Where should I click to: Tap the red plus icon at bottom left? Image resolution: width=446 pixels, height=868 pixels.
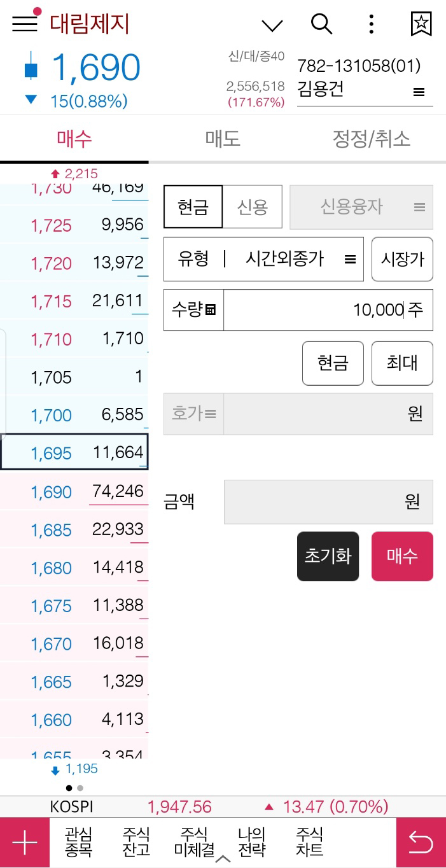[24, 842]
